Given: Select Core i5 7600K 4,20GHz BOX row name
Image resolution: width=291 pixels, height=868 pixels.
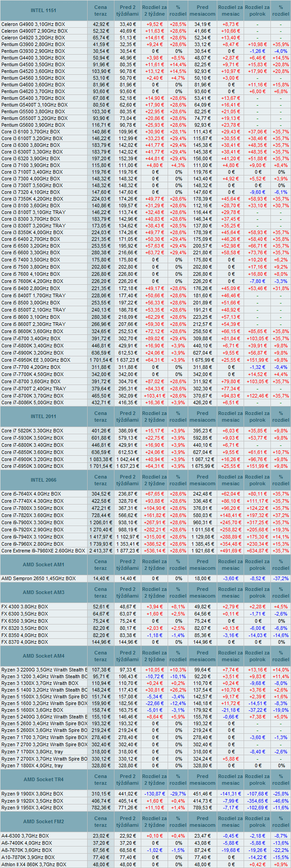Looking at the screenshot, I should [x=32, y=281].
